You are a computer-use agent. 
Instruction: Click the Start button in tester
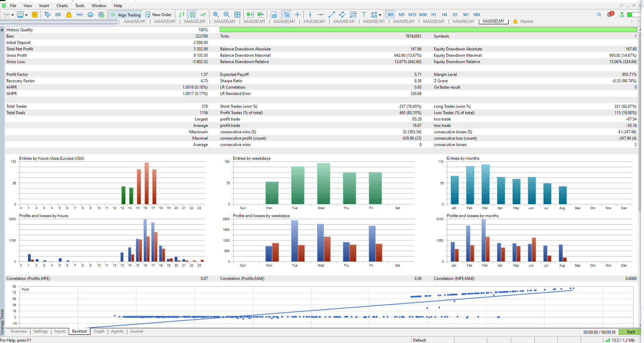tap(631, 332)
